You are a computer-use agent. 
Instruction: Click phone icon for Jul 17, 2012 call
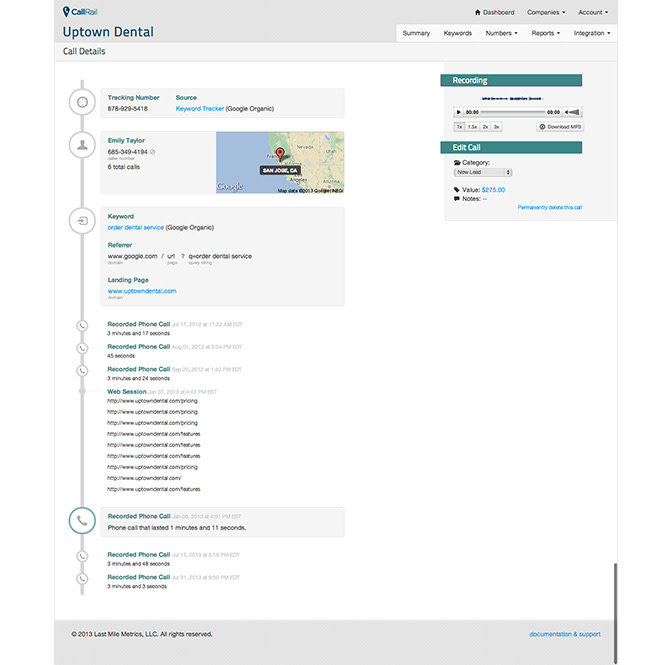click(82, 326)
